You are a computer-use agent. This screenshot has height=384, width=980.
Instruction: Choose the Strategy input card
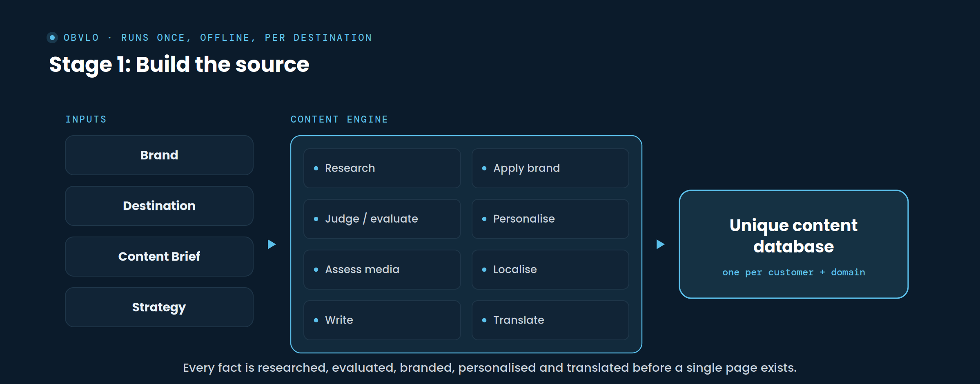(x=159, y=307)
